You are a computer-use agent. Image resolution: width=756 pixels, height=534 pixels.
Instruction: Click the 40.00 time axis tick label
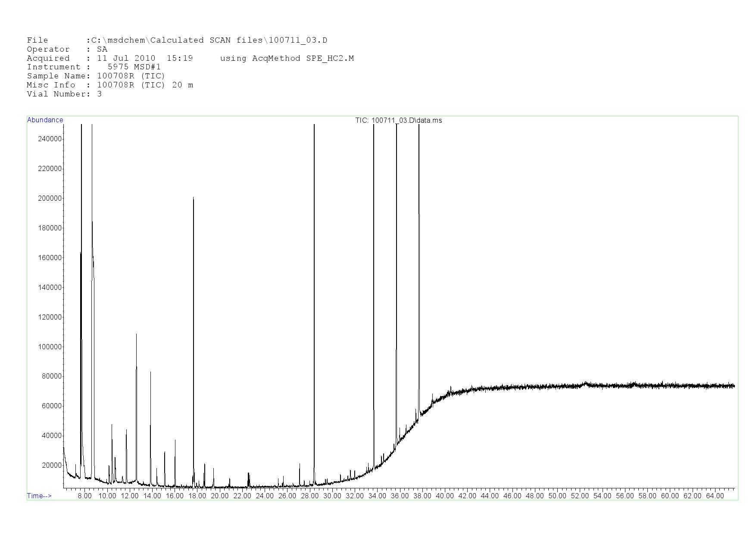click(x=445, y=496)
